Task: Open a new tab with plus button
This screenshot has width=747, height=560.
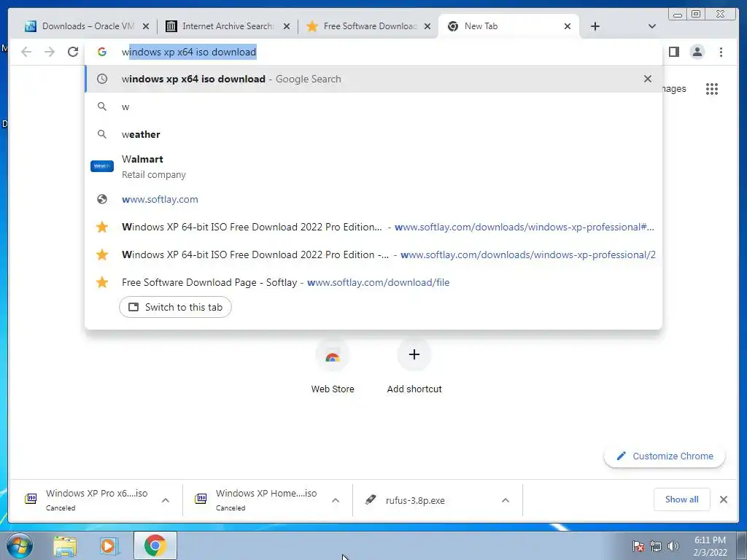Action: (595, 26)
